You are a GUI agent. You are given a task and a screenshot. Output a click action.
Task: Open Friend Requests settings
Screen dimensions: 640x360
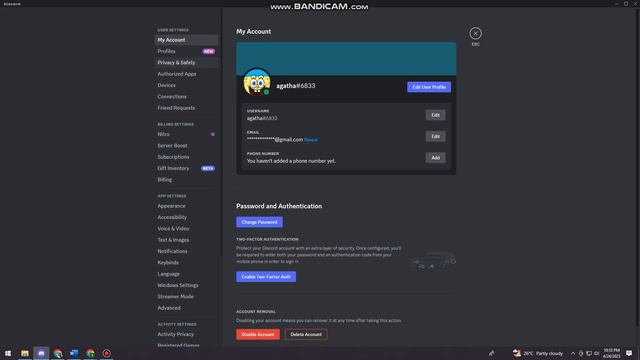click(186, 108)
